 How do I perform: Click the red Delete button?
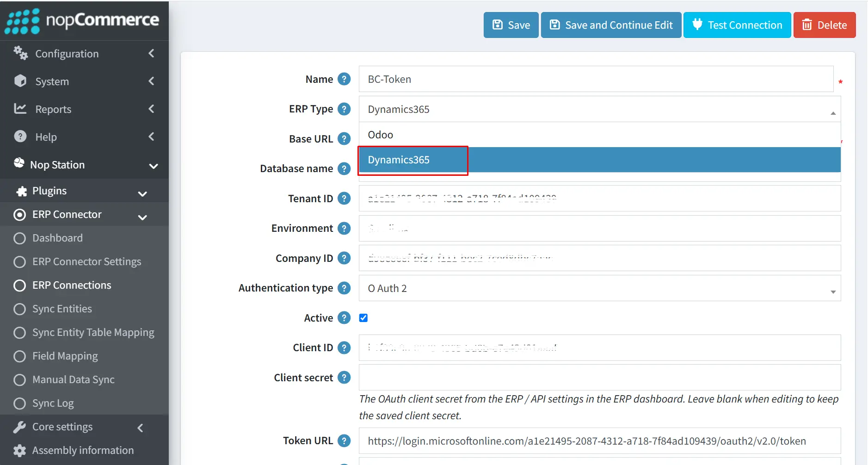825,25
